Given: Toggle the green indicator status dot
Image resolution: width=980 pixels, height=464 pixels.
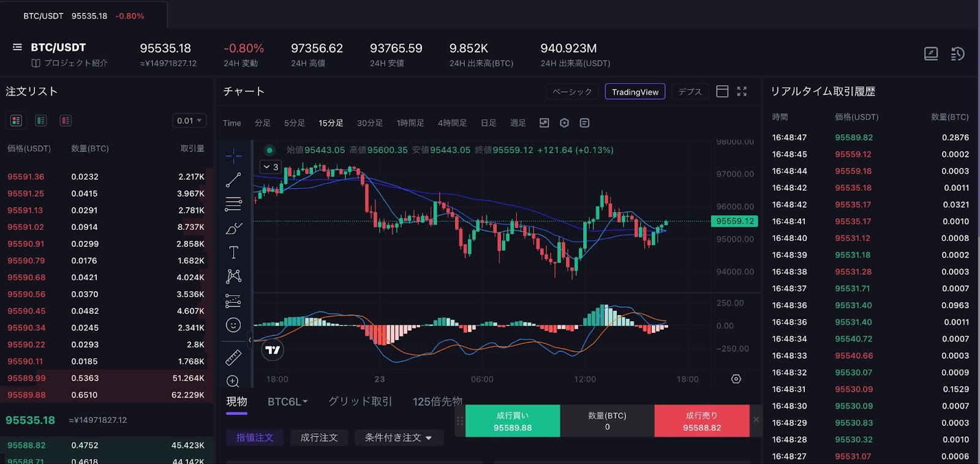Looking at the screenshot, I should pos(269,150).
